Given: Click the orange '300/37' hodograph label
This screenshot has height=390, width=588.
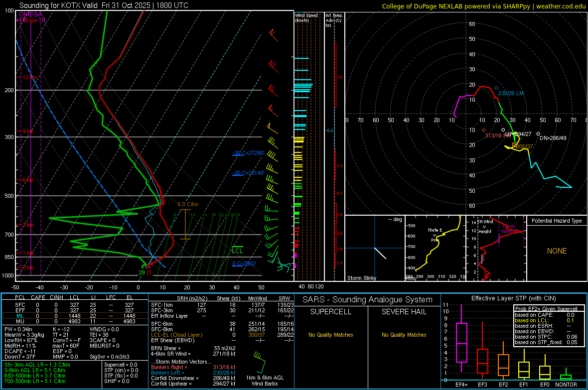Looking at the screenshot, I should click(524, 146).
